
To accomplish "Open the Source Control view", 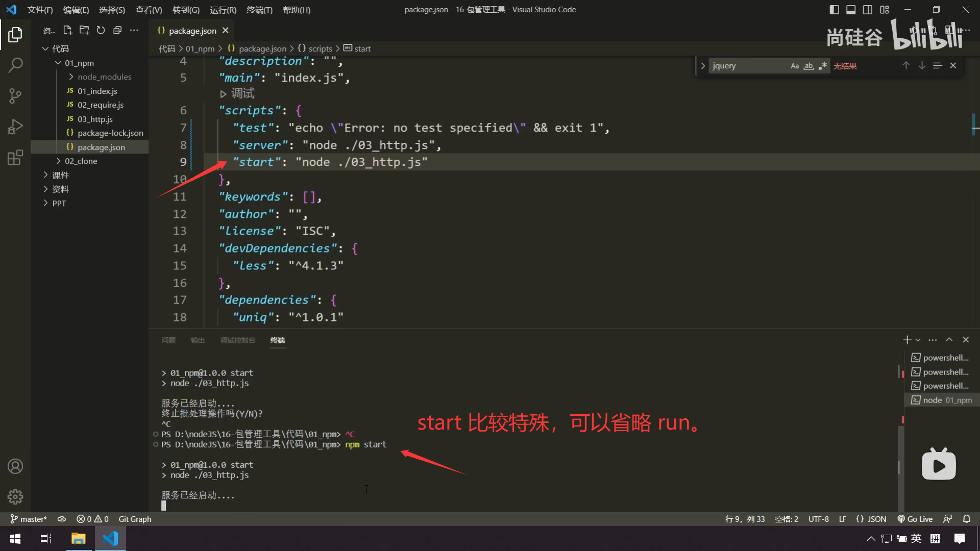I will coord(15,96).
